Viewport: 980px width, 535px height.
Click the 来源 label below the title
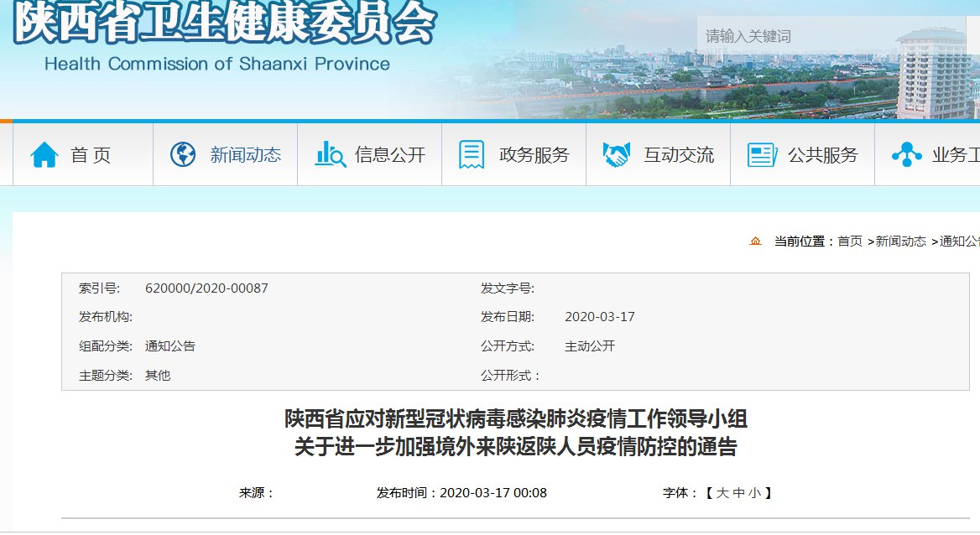coord(256,493)
